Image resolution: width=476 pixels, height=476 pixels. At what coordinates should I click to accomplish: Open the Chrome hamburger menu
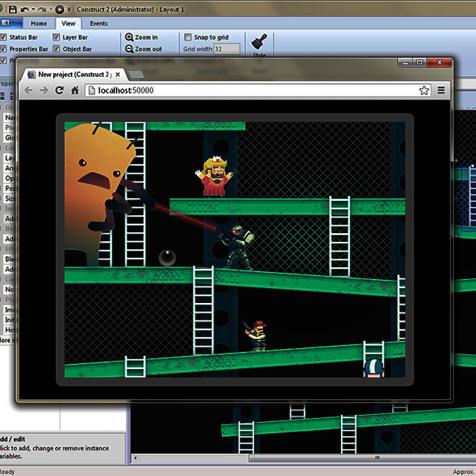coord(441,90)
